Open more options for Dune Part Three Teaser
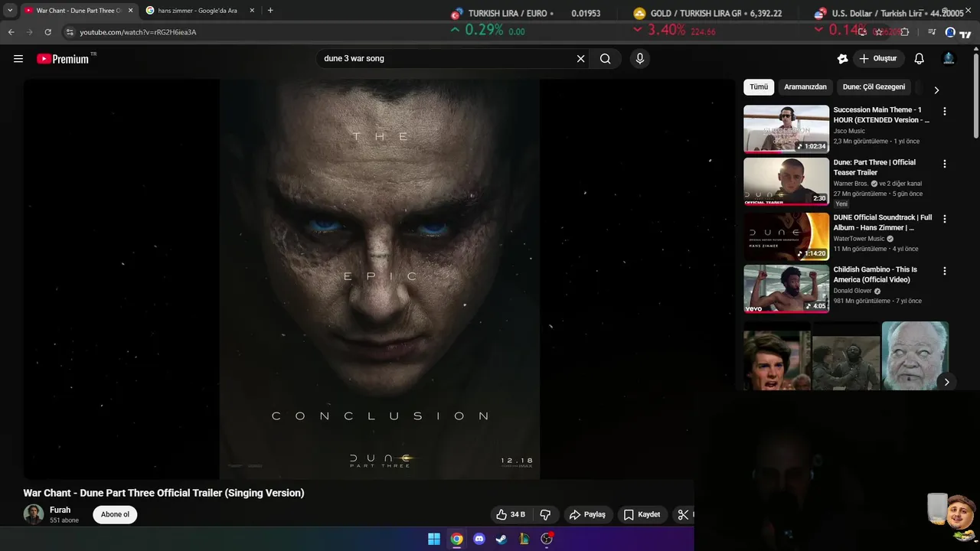The image size is (980, 551). 944,164
